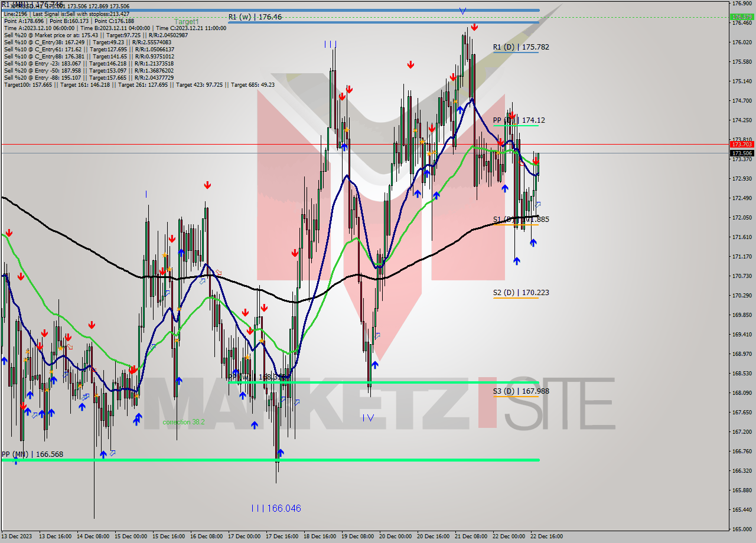
Task: Click the green 'Target1' label
Action: [x=186, y=21]
